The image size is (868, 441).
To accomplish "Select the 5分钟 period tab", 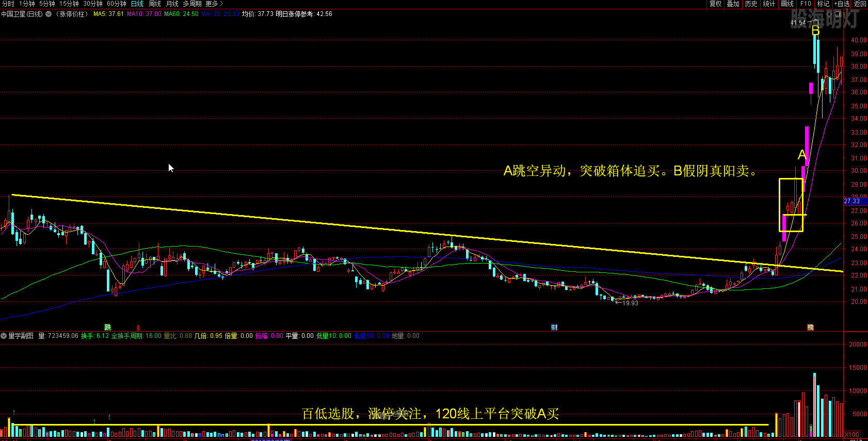I will (x=47, y=4).
